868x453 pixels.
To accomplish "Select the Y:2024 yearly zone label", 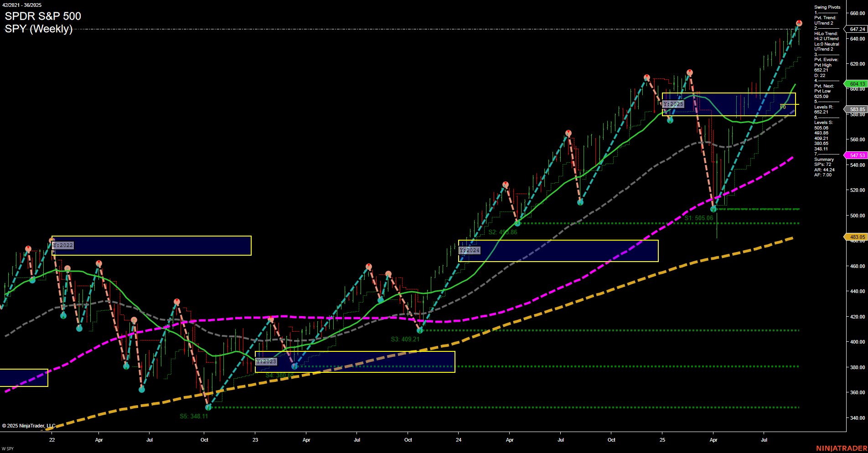I will point(470,251).
